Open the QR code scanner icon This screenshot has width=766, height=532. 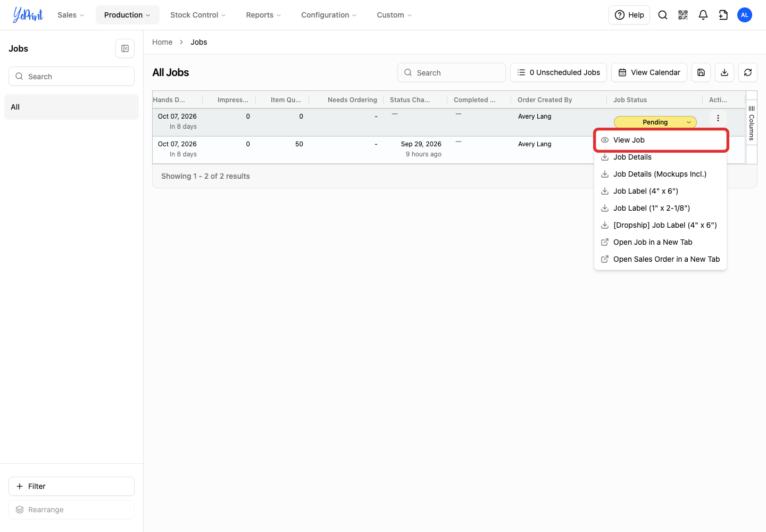683,15
